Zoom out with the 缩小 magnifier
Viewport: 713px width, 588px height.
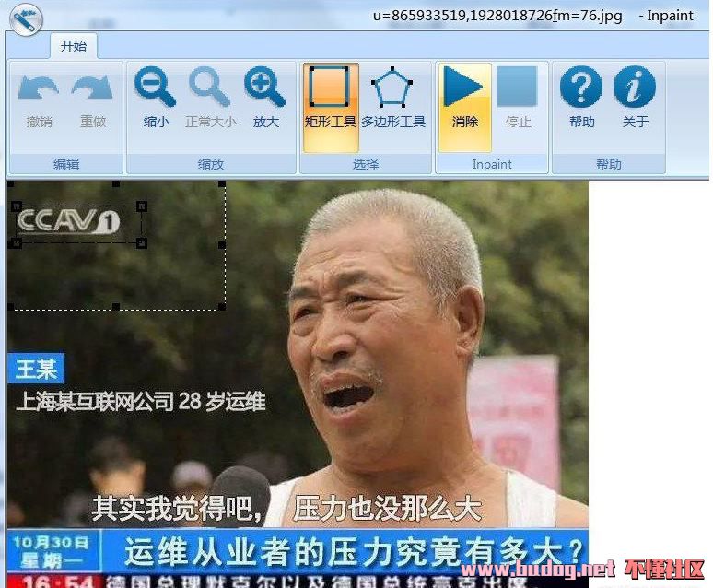(x=156, y=89)
